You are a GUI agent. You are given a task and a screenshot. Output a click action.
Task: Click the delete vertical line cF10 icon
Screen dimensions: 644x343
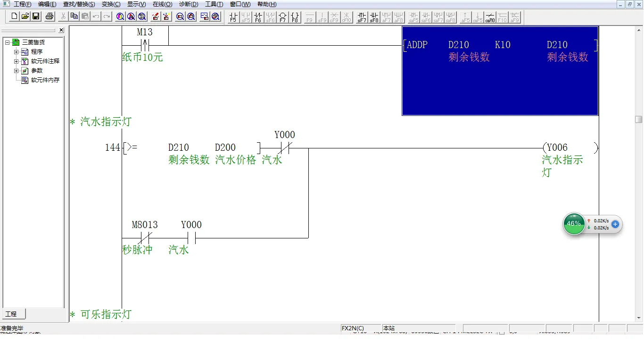pos(347,17)
